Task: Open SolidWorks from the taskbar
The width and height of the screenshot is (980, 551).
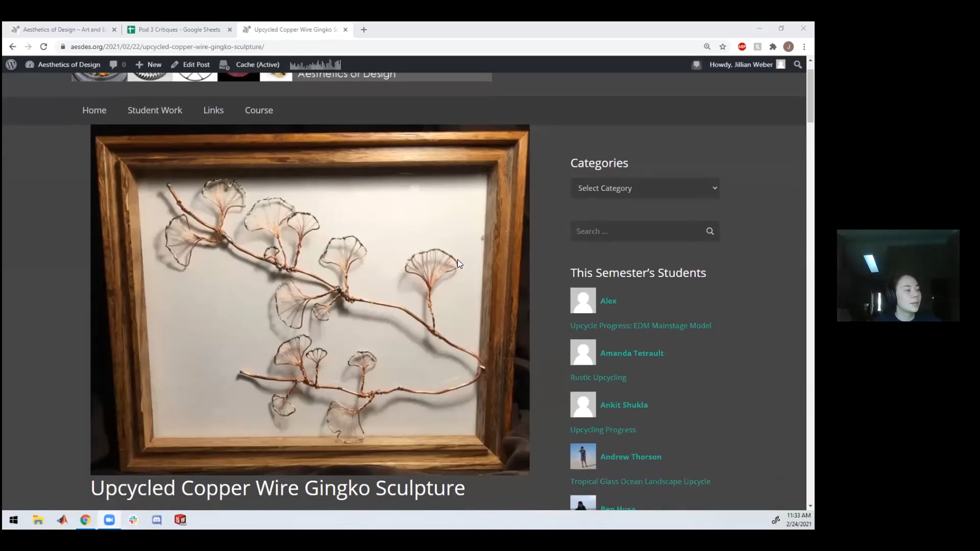Action: point(180,520)
